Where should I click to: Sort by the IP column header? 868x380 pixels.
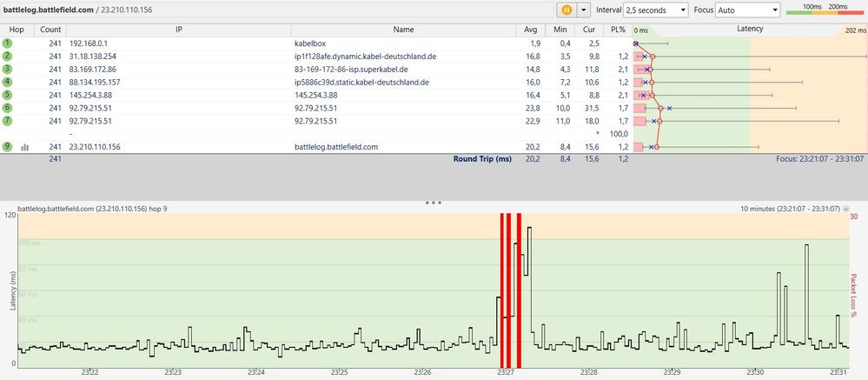tap(179, 30)
